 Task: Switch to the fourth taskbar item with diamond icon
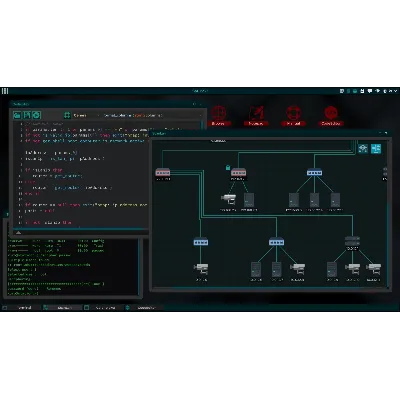click(144, 308)
